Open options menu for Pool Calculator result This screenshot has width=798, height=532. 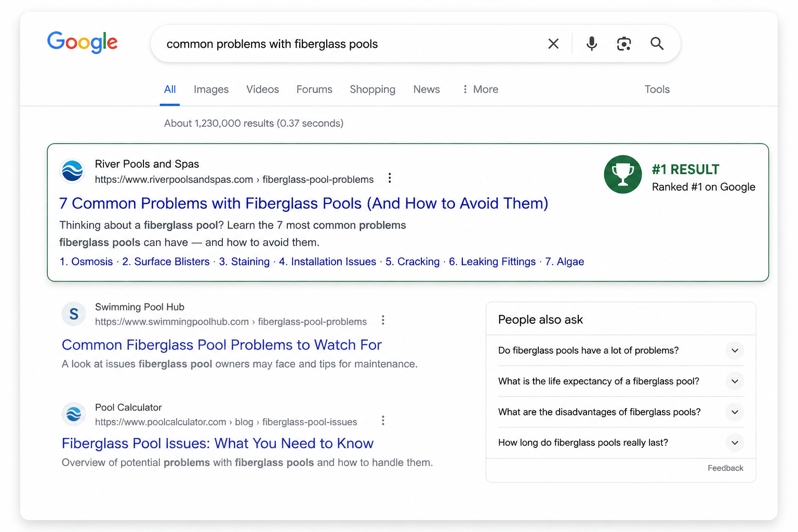(x=383, y=420)
